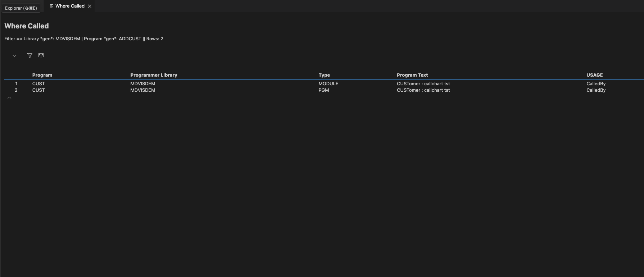Sort by the USAGE column header
The height and width of the screenshot is (277, 644).
click(x=594, y=75)
